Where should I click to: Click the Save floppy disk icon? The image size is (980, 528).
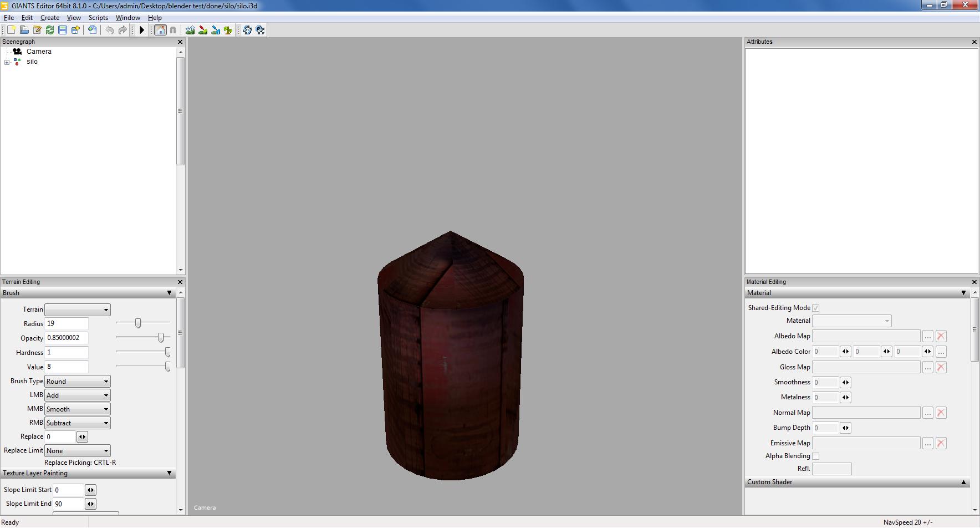tap(63, 30)
